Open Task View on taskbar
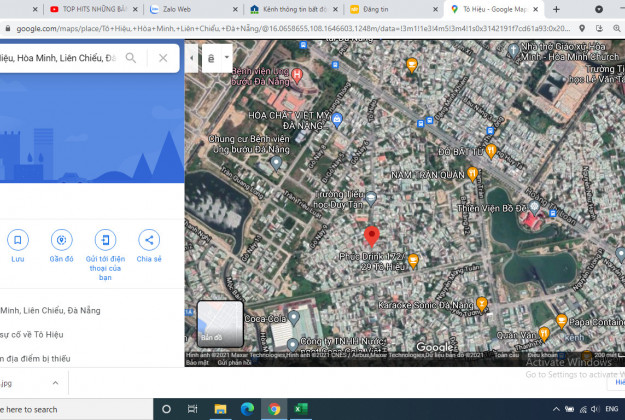Image resolution: width=625 pixels, height=420 pixels. pos(193,409)
